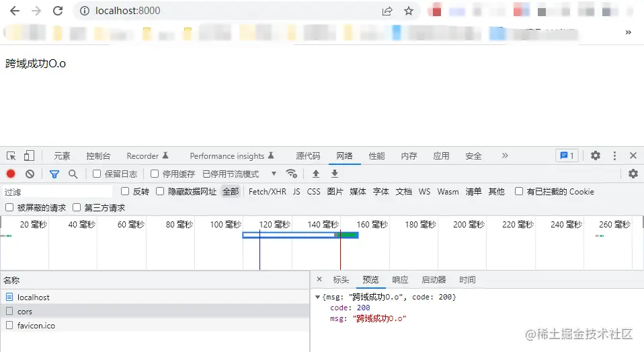Open the 标头 details tab
The width and height of the screenshot is (644, 352).
click(341, 280)
